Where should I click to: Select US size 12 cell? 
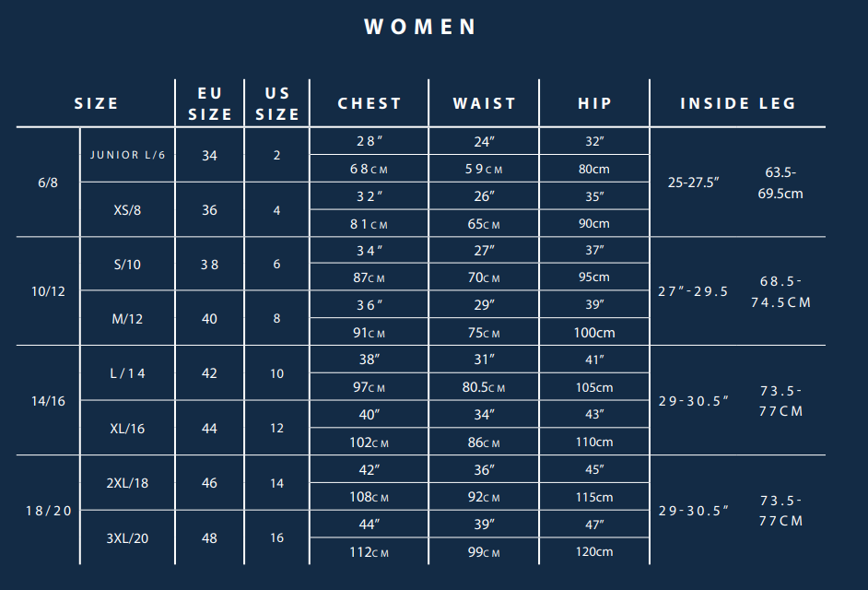pos(276,429)
